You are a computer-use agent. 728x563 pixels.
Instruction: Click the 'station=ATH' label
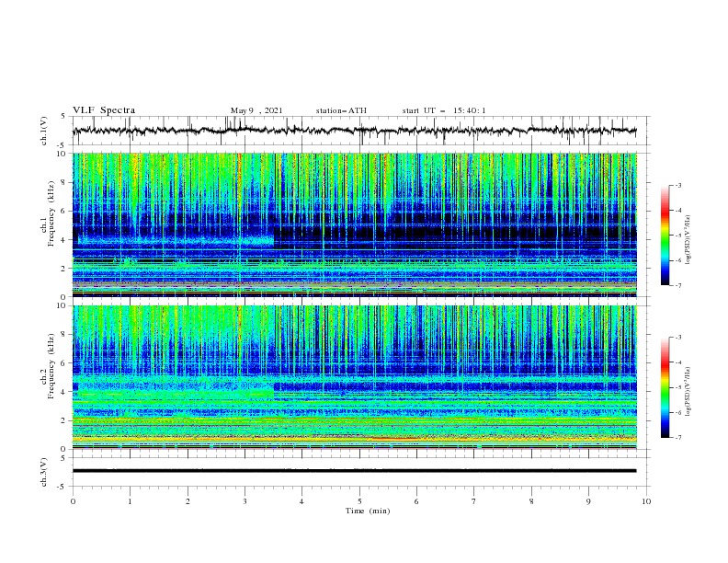click(x=341, y=110)
